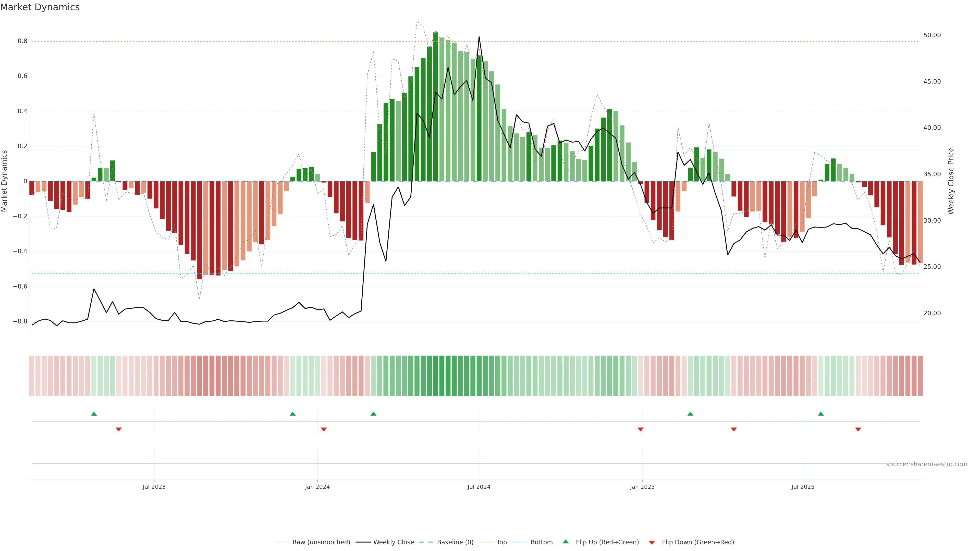The width and height of the screenshot is (980, 551).
Task: Click the Jul 2024 x-axis label
Action: tap(479, 487)
